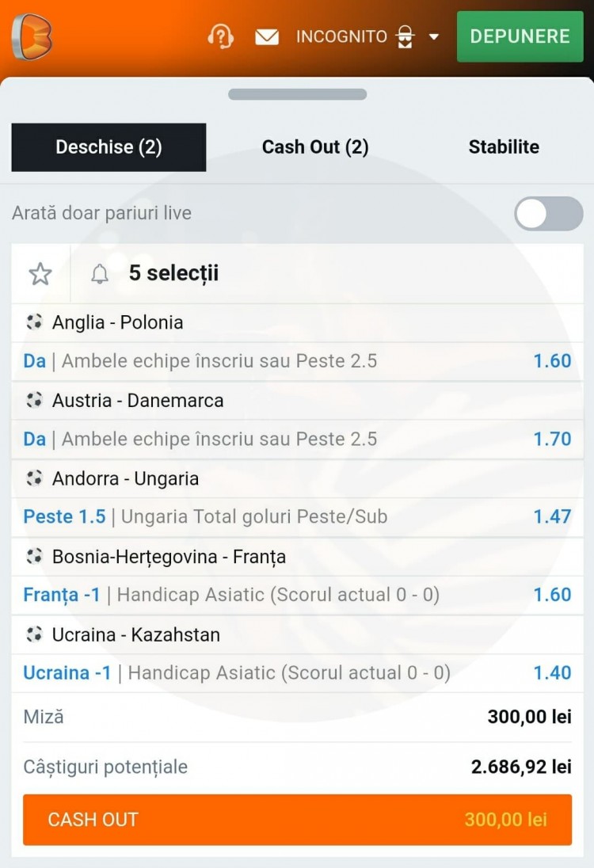Switch to the Deschise (2) tab
The height and width of the screenshot is (868, 594).
point(109,147)
